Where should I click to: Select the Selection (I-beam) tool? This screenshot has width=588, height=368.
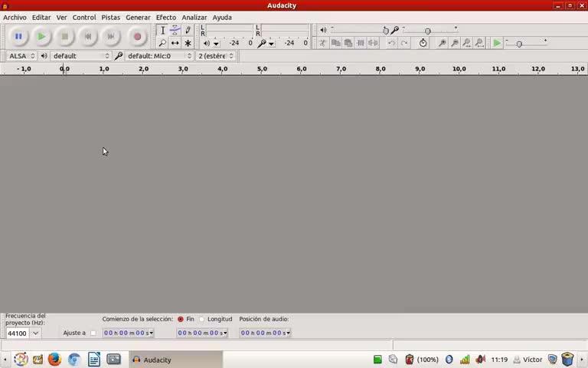[x=162, y=30]
